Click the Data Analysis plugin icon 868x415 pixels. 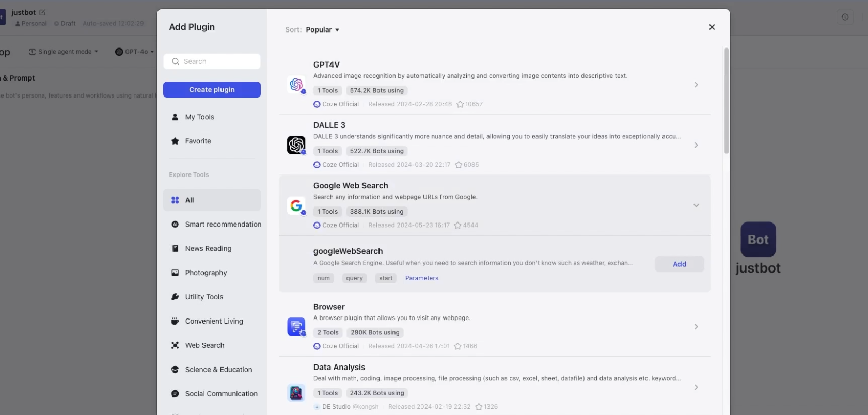click(296, 393)
